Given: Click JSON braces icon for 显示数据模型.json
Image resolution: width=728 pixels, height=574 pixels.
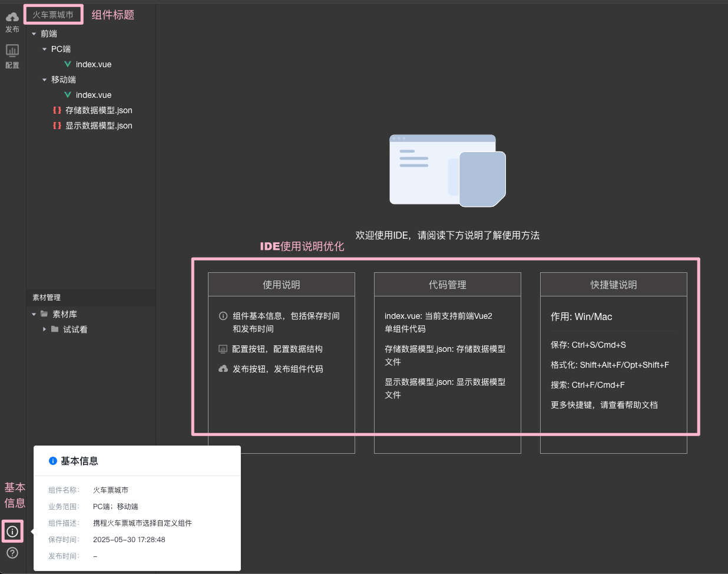Looking at the screenshot, I should point(57,126).
